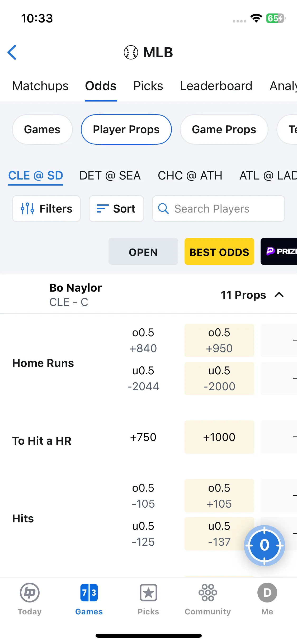Open the Community icon
The height and width of the screenshot is (644, 297).
pos(208,593)
